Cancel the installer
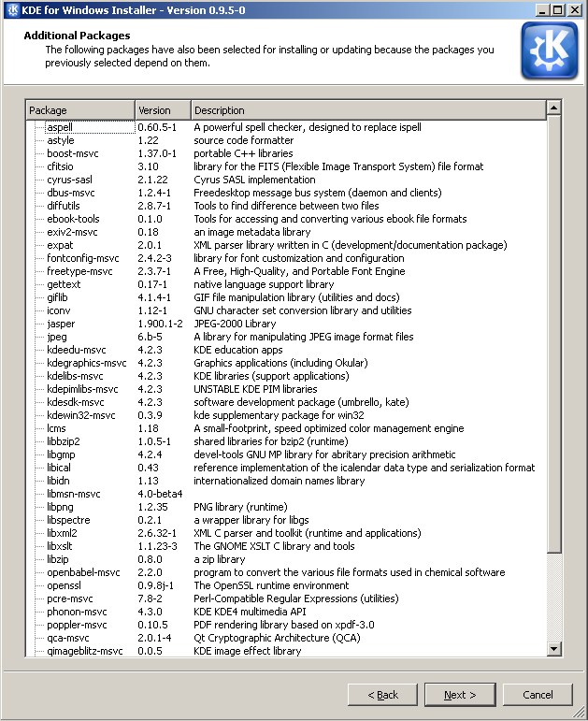Image resolution: width=588 pixels, height=721 pixels. click(538, 695)
